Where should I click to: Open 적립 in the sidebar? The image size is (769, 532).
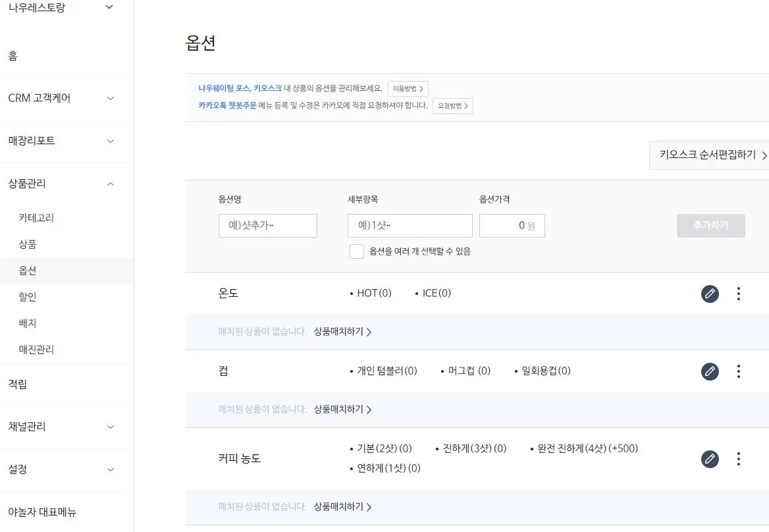(x=17, y=384)
